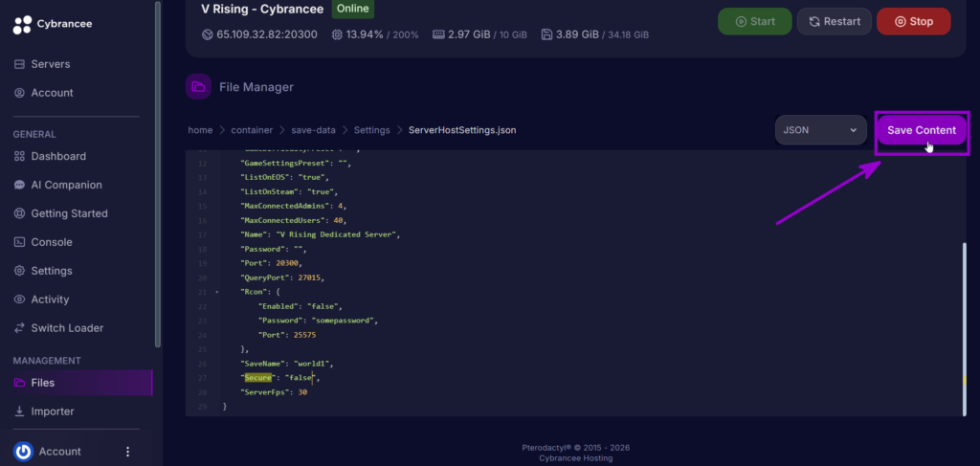980x466 pixels.
Task: Click the home breadcrumb
Action: [x=200, y=130]
